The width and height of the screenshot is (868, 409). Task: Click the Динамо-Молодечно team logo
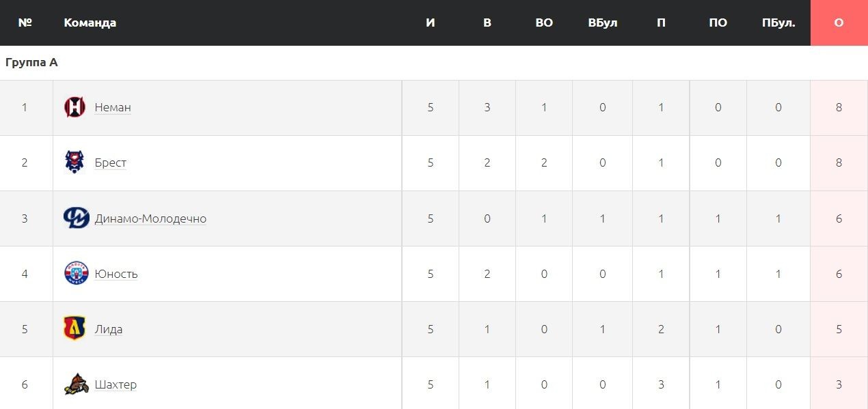tap(76, 218)
